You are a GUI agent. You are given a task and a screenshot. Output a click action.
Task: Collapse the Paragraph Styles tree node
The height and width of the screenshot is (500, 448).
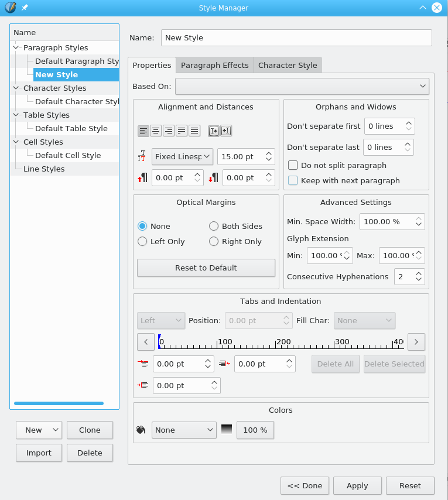pos(16,47)
